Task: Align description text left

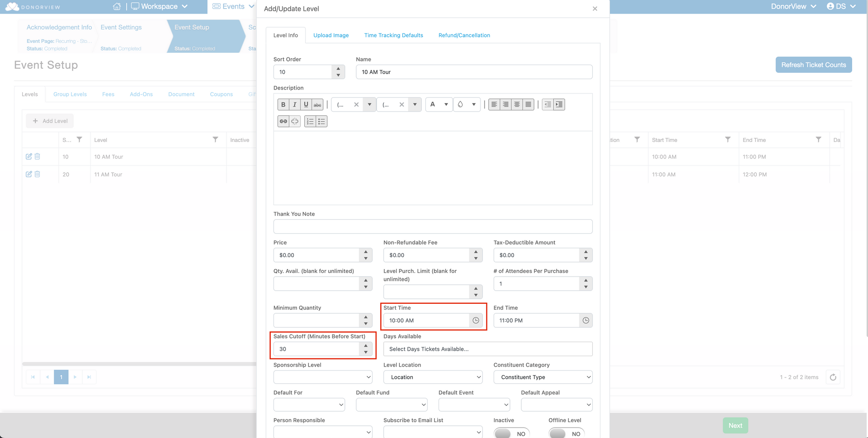Action: (x=494, y=104)
